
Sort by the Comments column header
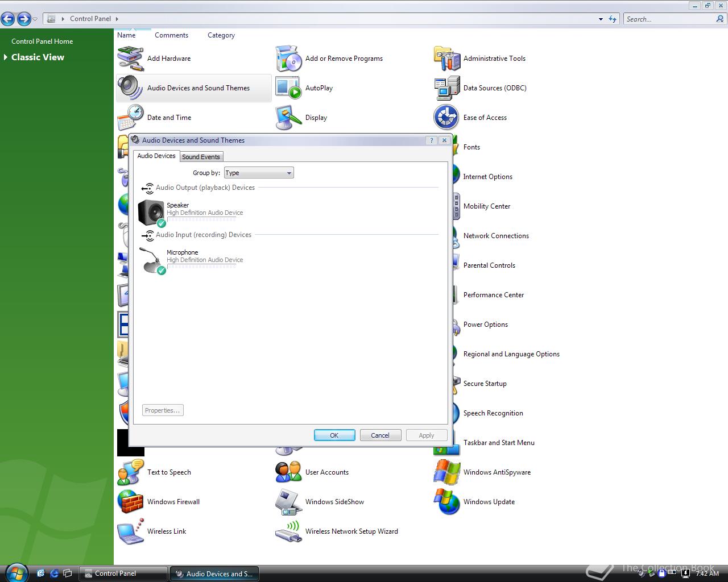point(171,35)
